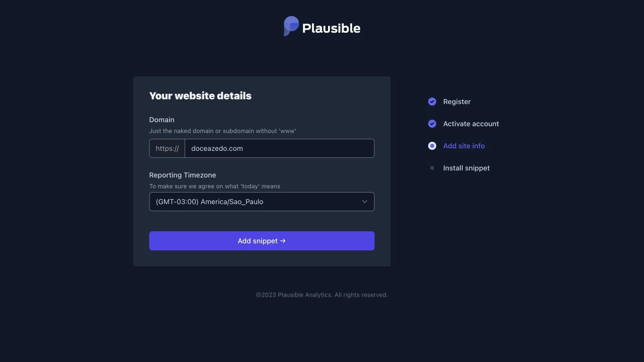Click the Register step checkmark icon

tap(432, 102)
